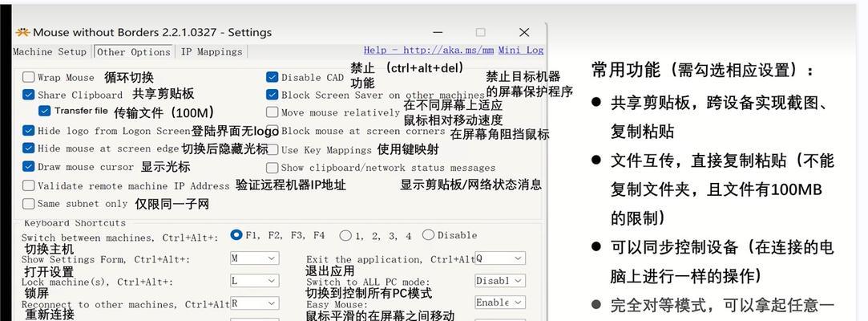868x321 pixels.
Task: Uncheck Disable CAD option
Action: coord(272,77)
